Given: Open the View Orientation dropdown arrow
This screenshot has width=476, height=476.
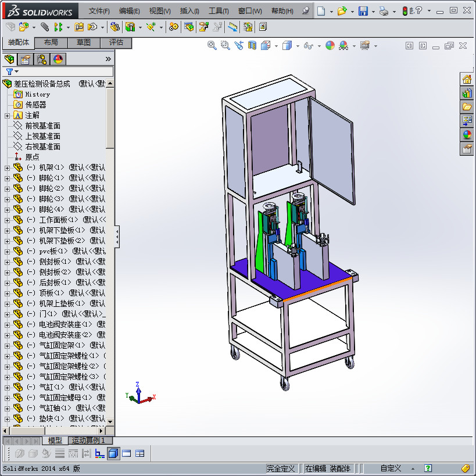Looking at the screenshot, I should (276, 46).
